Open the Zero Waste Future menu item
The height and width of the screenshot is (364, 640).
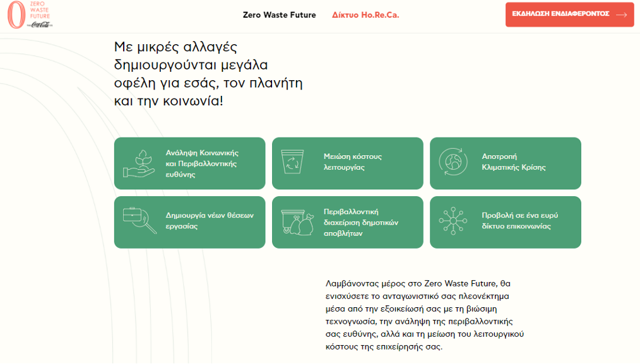[279, 15]
